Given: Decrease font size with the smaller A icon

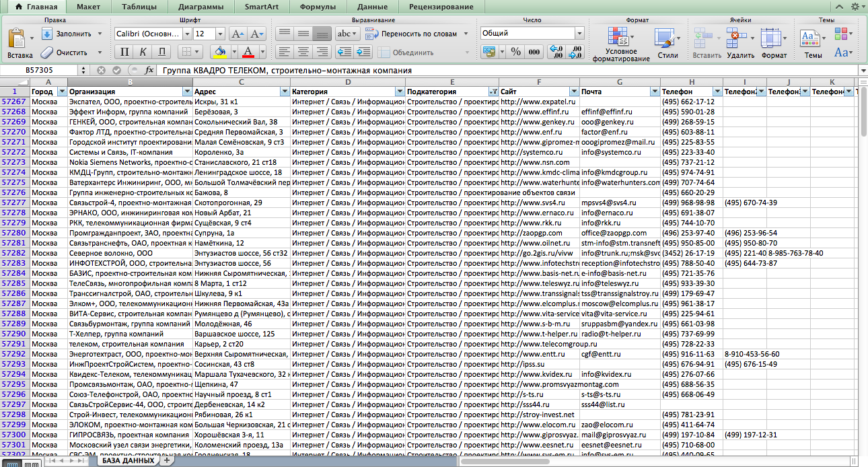Looking at the screenshot, I should click(x=257, y=34).
